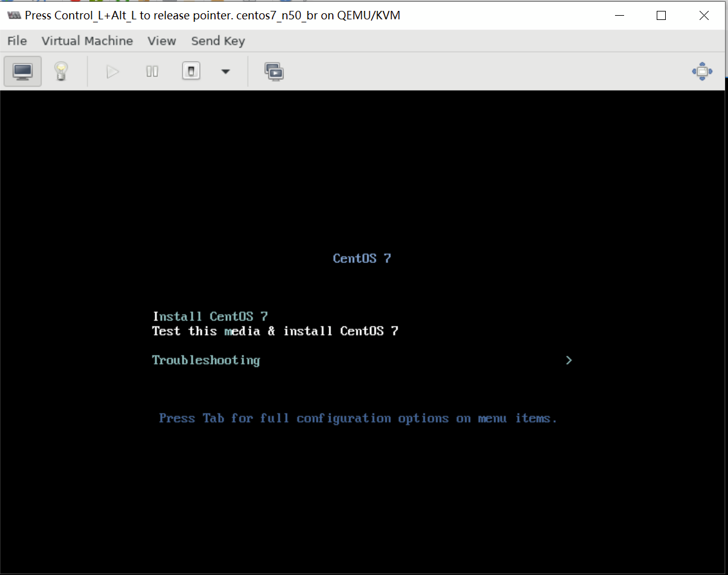
Task: Close the QEMU/KVM console window
Action: [704, 16]
